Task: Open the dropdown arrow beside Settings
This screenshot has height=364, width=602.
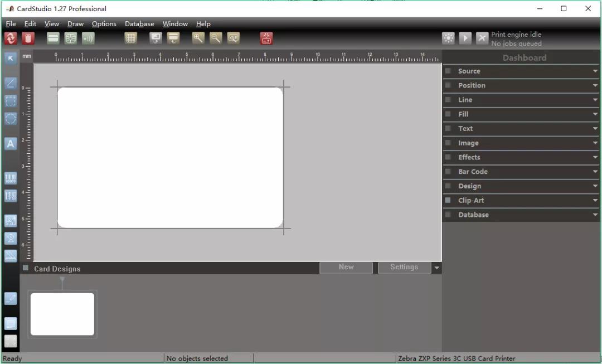Action: [436, 268]
